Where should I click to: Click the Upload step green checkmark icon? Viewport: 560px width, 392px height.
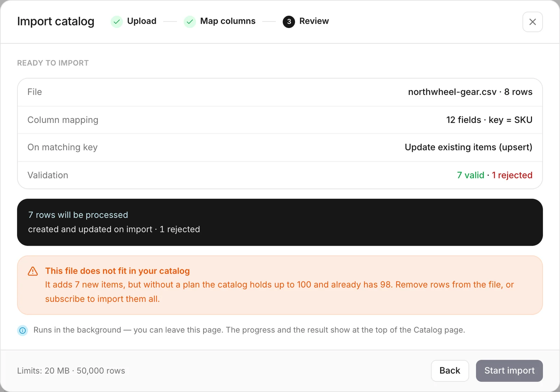coord(117,21)
